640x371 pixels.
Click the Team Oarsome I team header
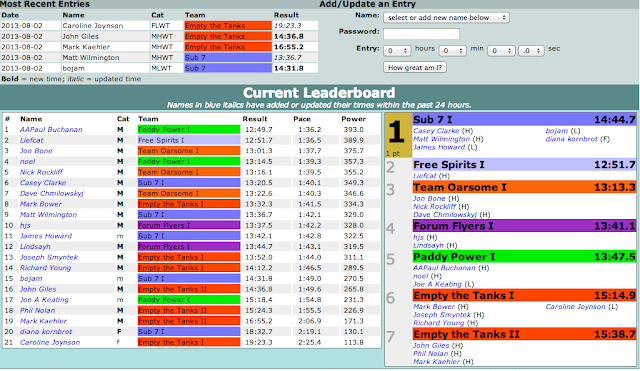tap(524, 187)
